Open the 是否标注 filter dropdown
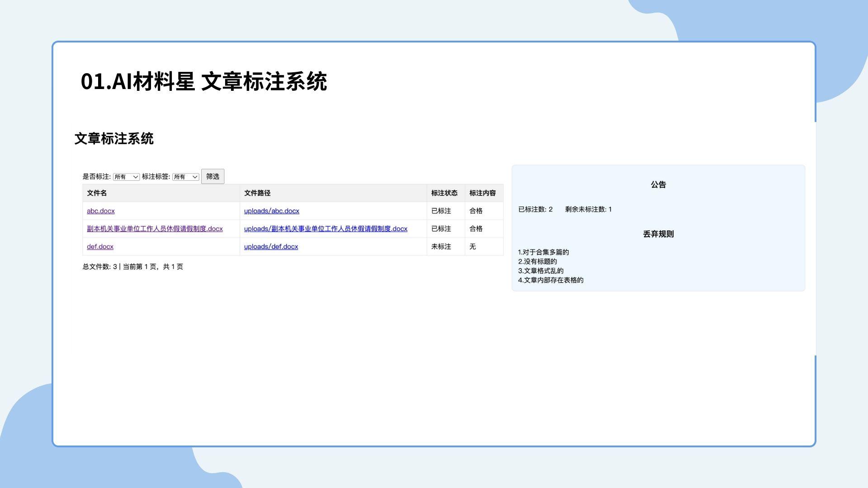Screen dimensions: 868x488 pos(126,177)
